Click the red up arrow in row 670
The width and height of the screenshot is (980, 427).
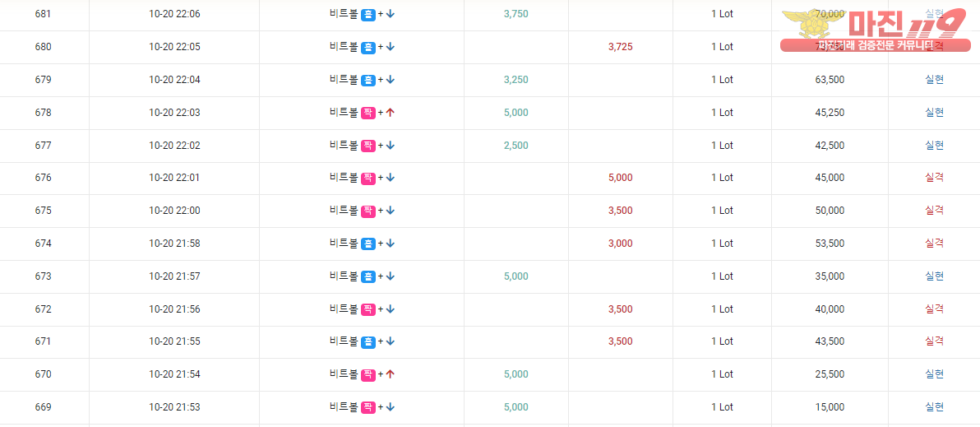coord(390,374)
